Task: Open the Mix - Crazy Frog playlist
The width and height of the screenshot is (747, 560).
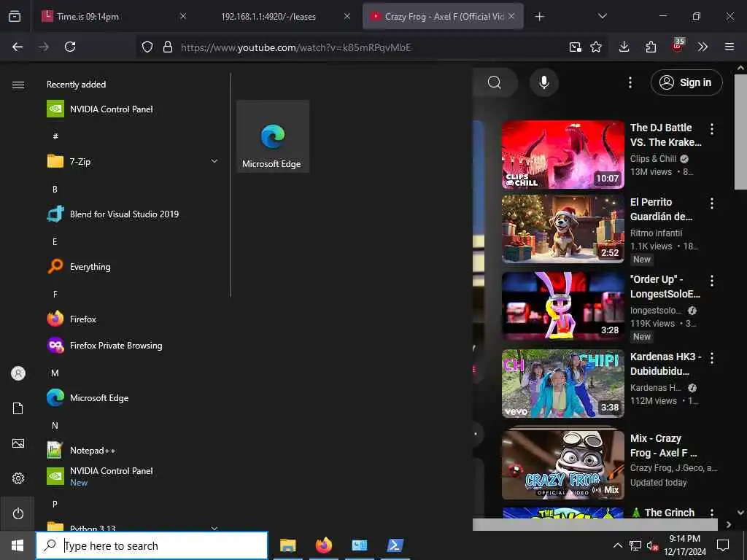Action: coord(562,464)
